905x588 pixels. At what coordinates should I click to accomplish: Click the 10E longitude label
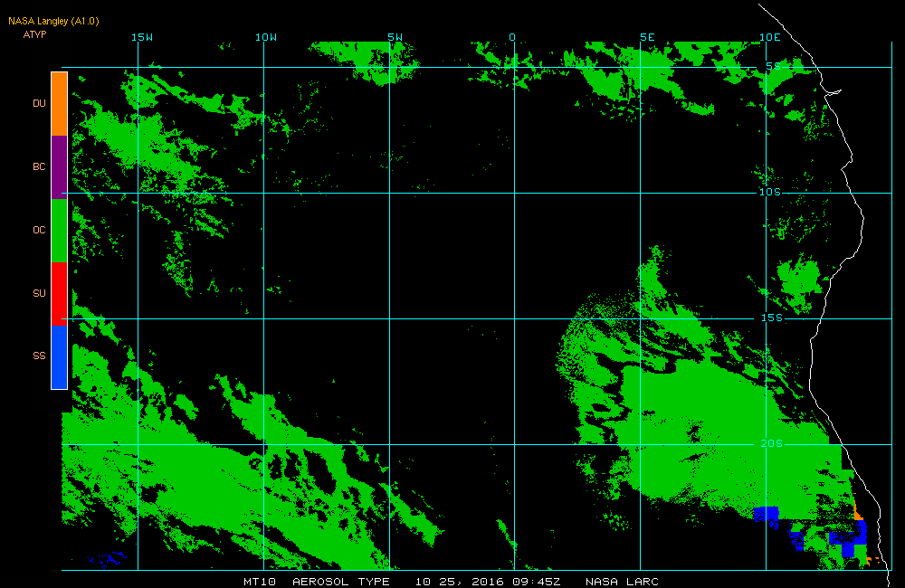(x=770, y=37)
